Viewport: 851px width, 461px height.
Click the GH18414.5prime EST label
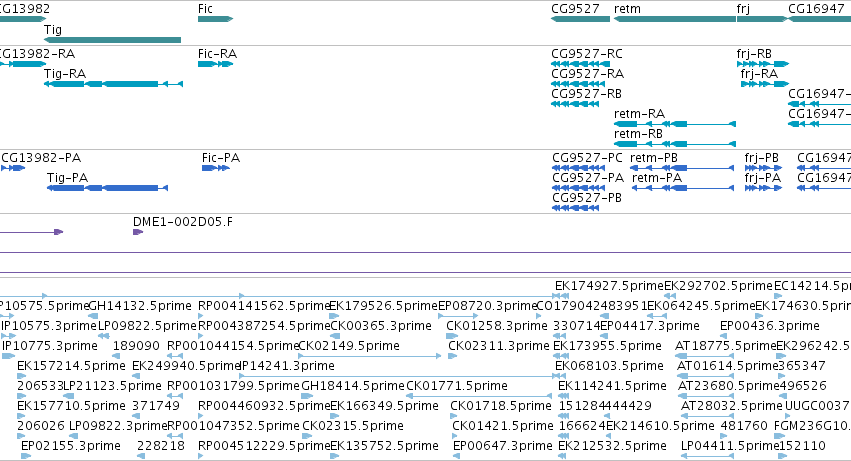[353, 386]
